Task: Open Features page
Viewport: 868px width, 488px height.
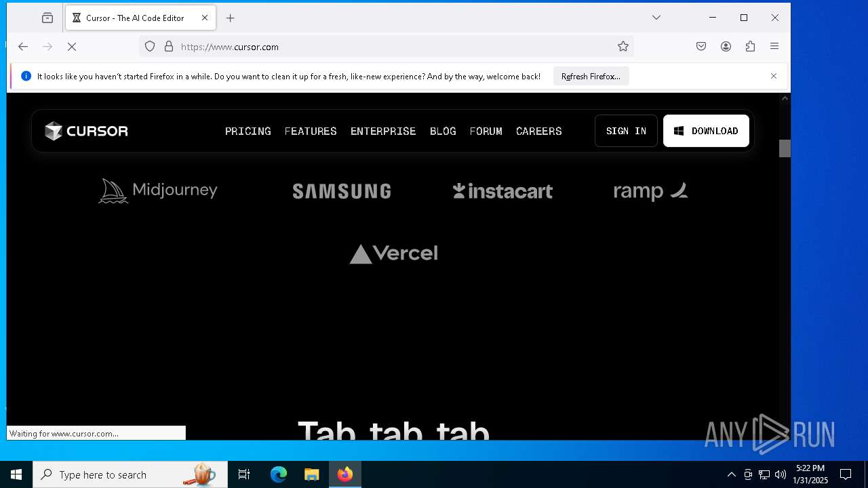Action: click(311, 131)
